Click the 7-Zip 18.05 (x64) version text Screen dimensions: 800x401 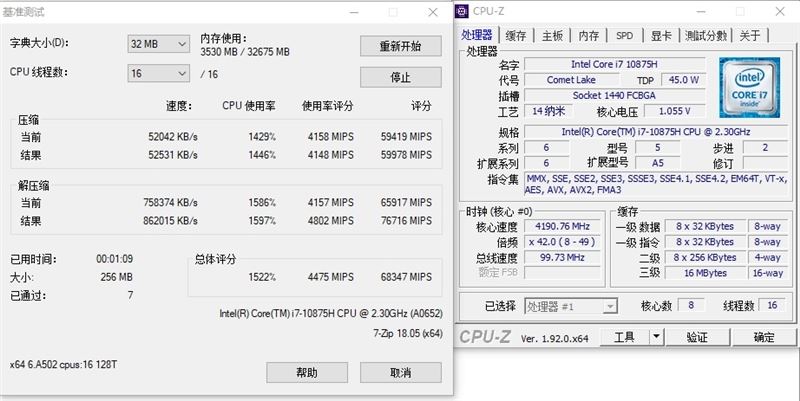pyautogui.click(x=408, y=333)
